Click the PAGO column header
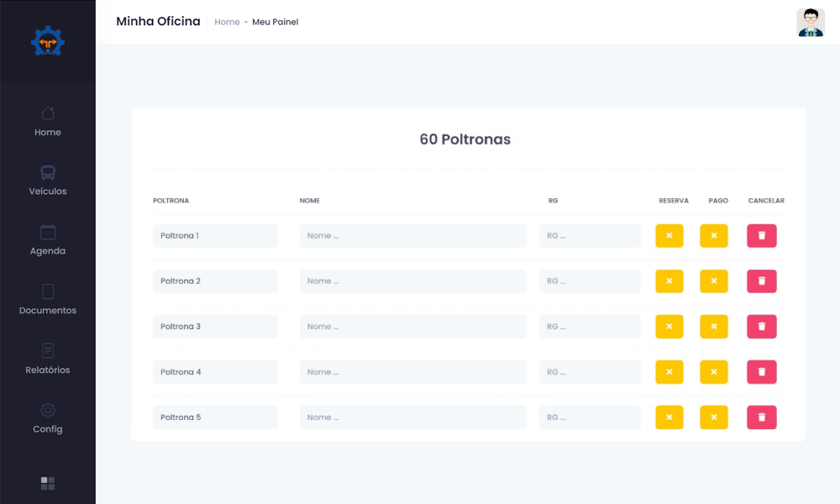Viewport: 840px width, 504px height. (x=718, y=201)
